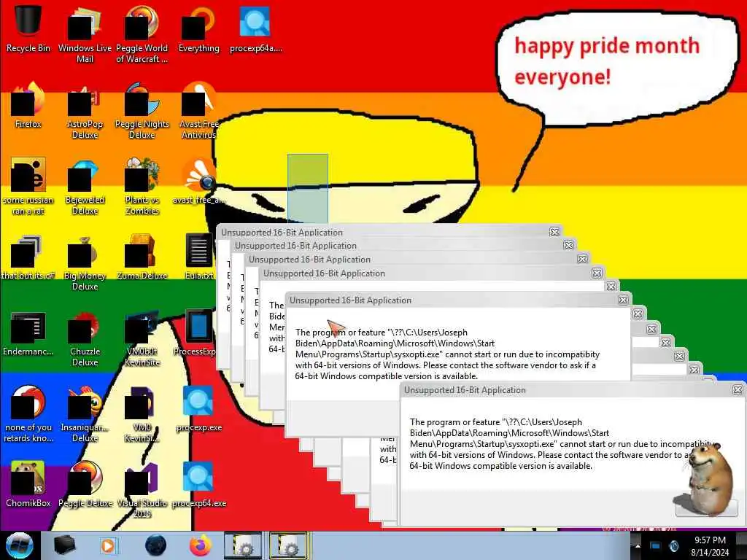Screen dimensions: 747x560
Task: Open the Avast Free Antivirus shortcut
Action: 198,111
